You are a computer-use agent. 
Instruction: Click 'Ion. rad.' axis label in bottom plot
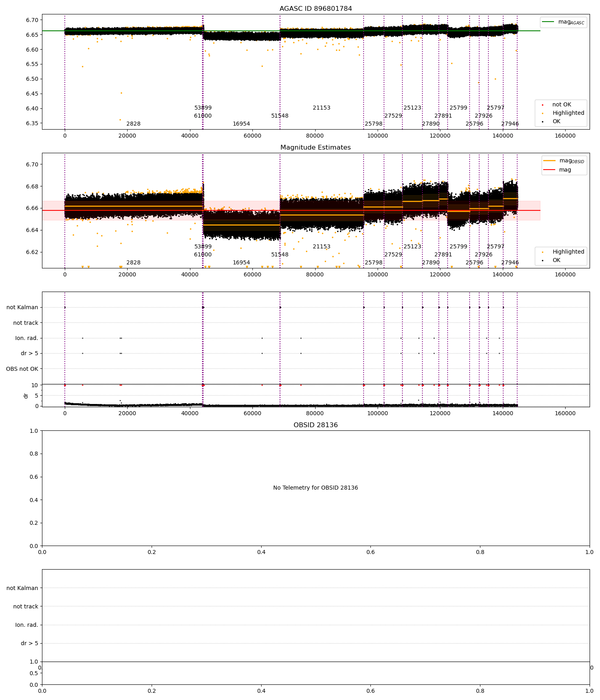tap(27, 625)
